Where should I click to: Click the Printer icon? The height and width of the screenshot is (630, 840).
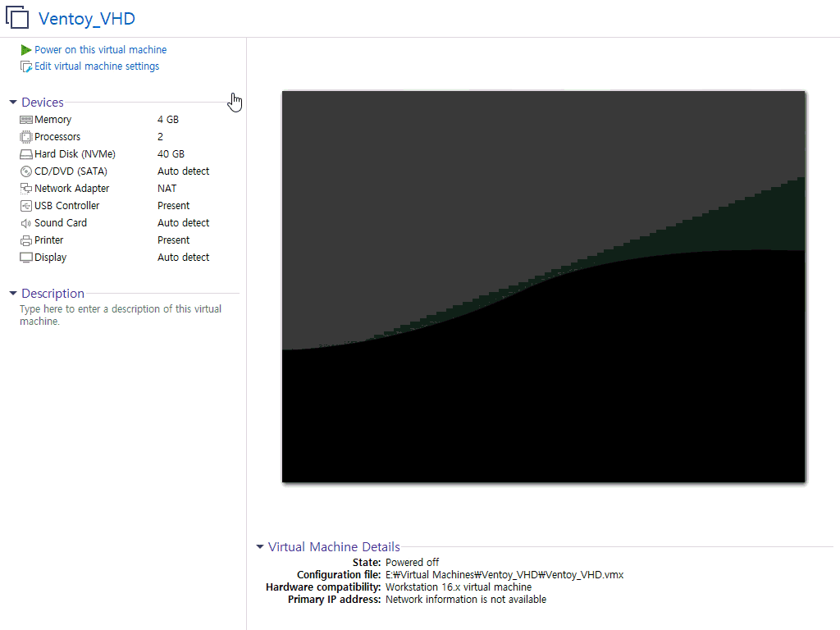[25, 240]
